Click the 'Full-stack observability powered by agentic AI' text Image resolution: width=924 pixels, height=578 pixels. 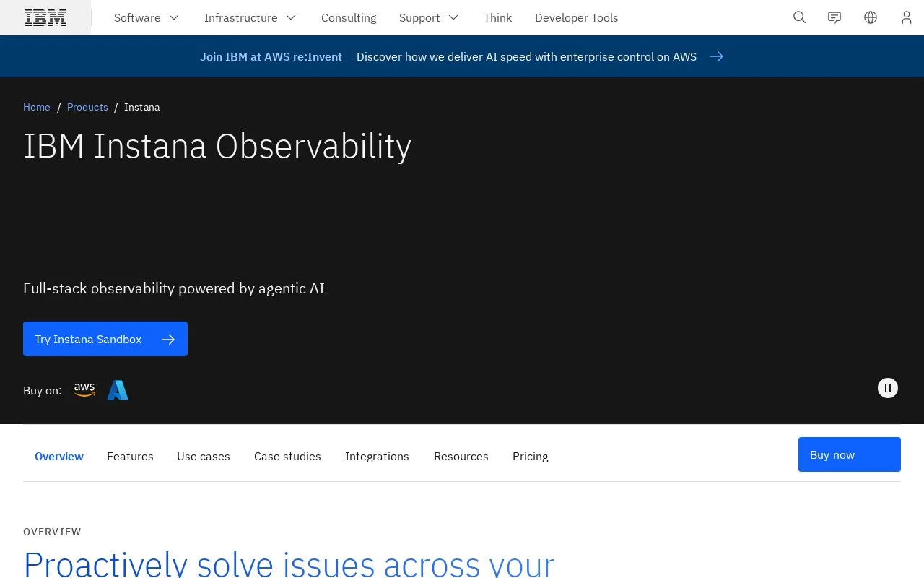[x=174, y=288]
